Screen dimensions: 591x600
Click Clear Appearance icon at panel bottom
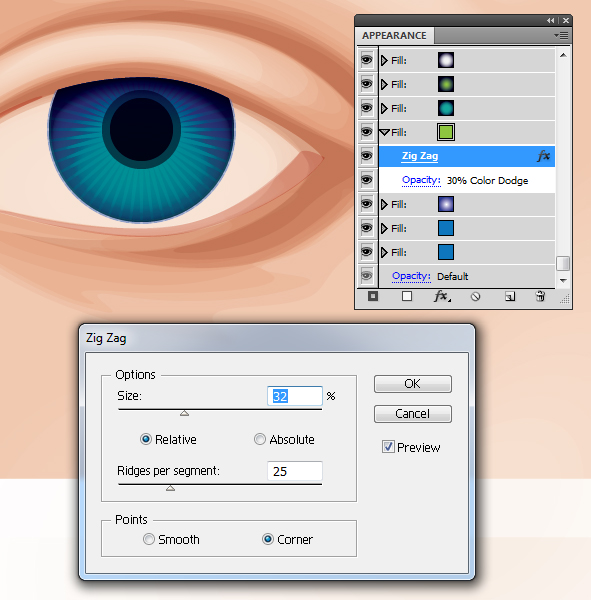pyautogui.click(x=475, y=297)
